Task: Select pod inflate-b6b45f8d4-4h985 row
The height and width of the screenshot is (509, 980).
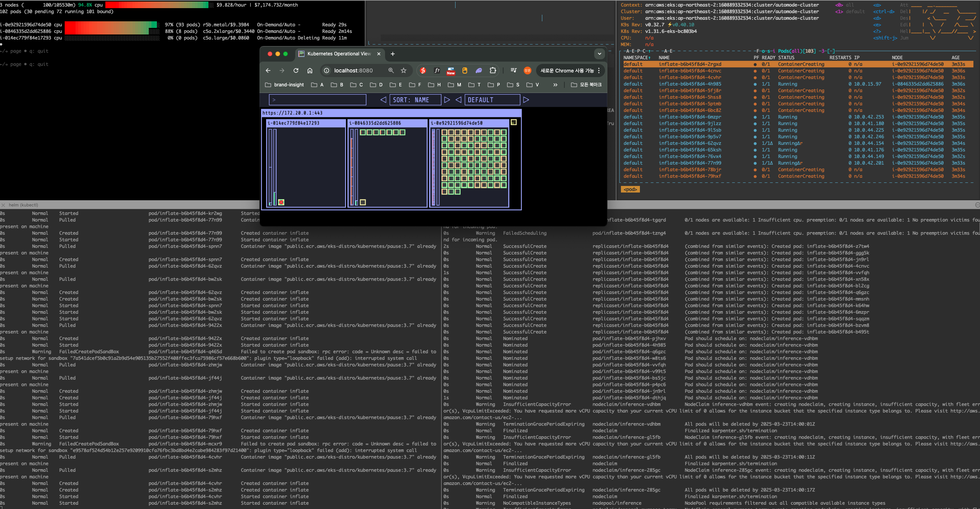Action: [x=689, y=84]
